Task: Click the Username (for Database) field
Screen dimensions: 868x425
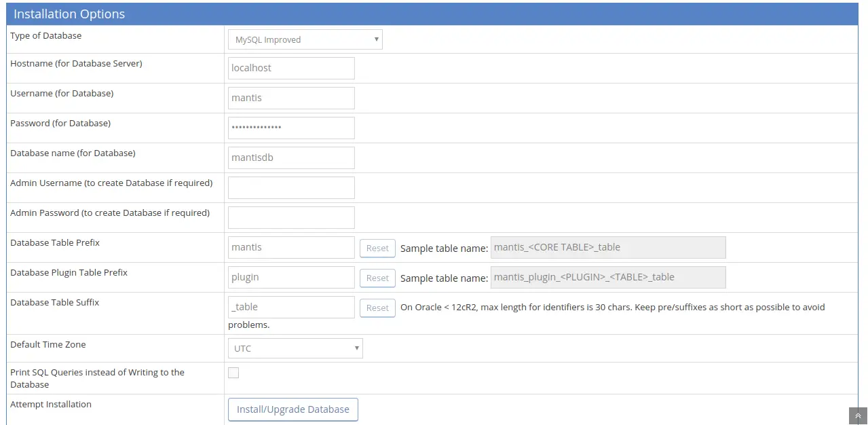Action: 291,98
